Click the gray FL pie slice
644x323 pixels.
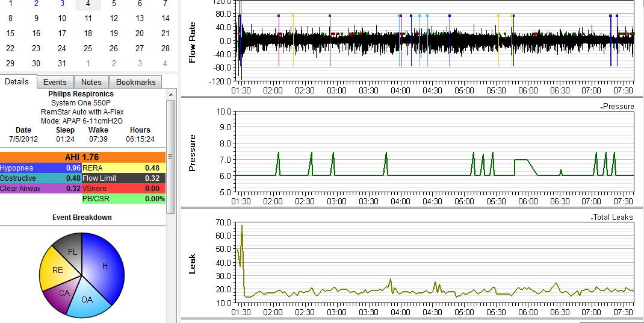[72, 252]
